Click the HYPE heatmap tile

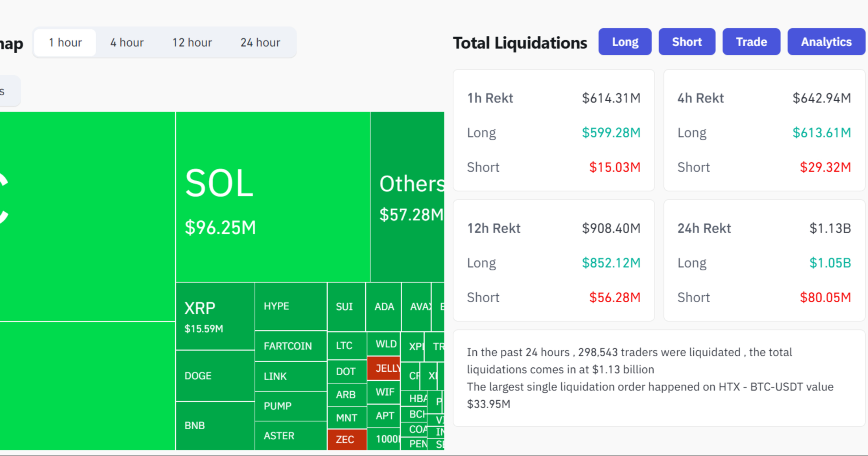coord(291,307)
